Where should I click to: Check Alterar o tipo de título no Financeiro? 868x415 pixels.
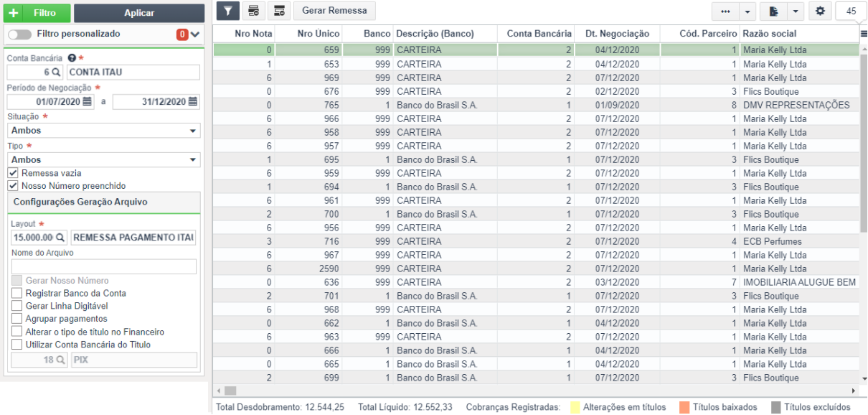17,332
